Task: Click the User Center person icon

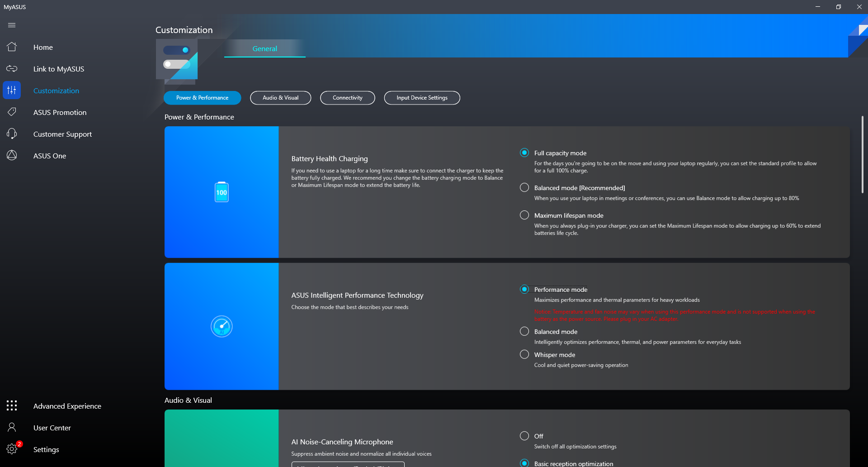Action: (12, 428)
